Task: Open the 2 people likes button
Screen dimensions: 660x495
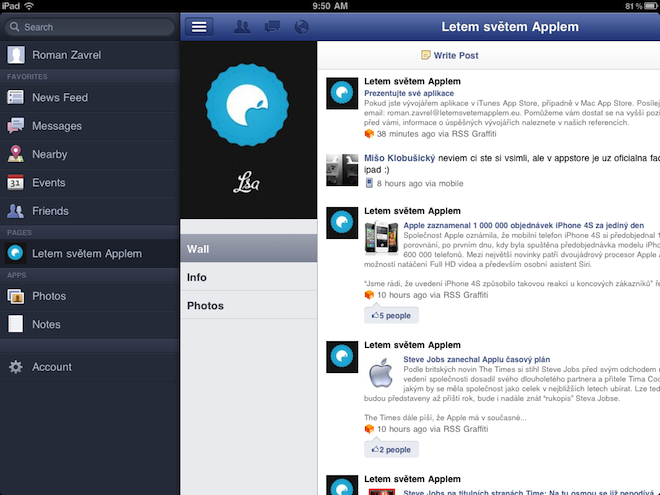Action: tap(391, 450)
